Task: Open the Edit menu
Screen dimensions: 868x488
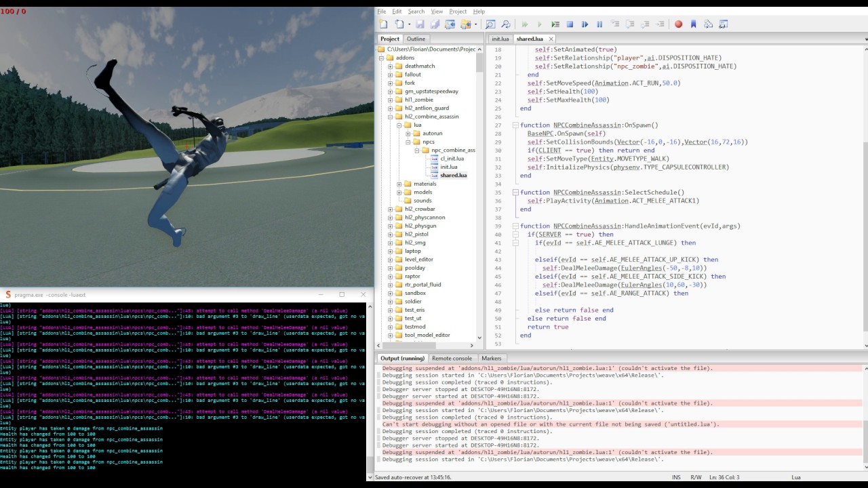Action: coord(397,12)
